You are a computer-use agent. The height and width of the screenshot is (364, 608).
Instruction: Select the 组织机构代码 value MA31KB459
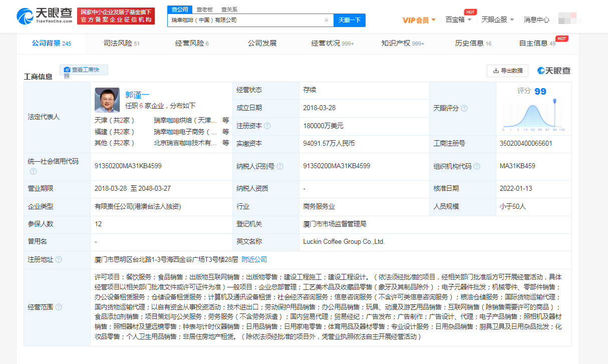pos(517,166)
